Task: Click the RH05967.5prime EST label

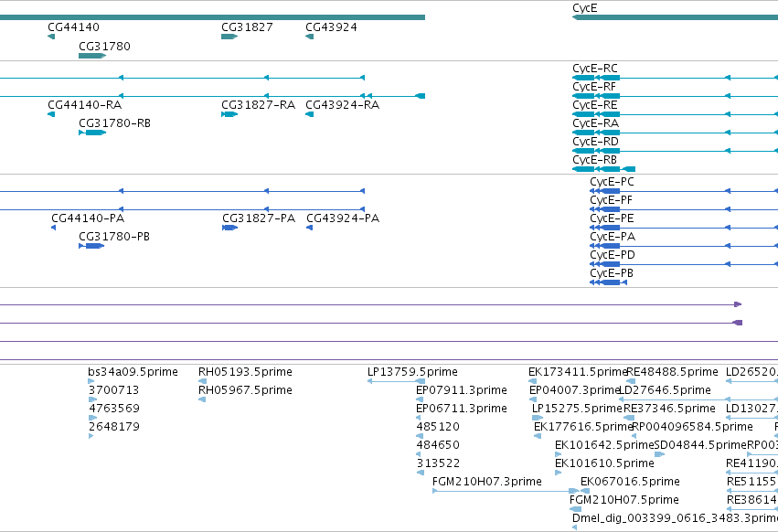Action: [245, 390]
